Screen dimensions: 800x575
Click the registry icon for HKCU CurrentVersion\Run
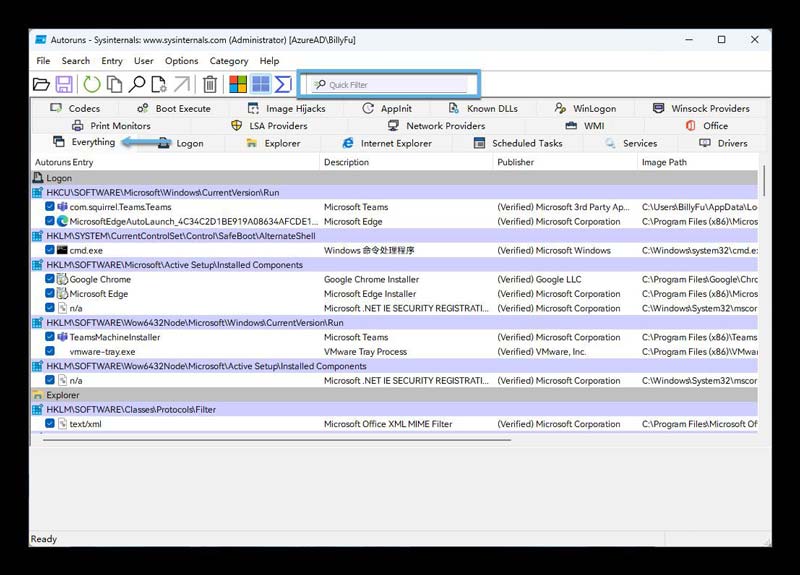pos(38,192)
